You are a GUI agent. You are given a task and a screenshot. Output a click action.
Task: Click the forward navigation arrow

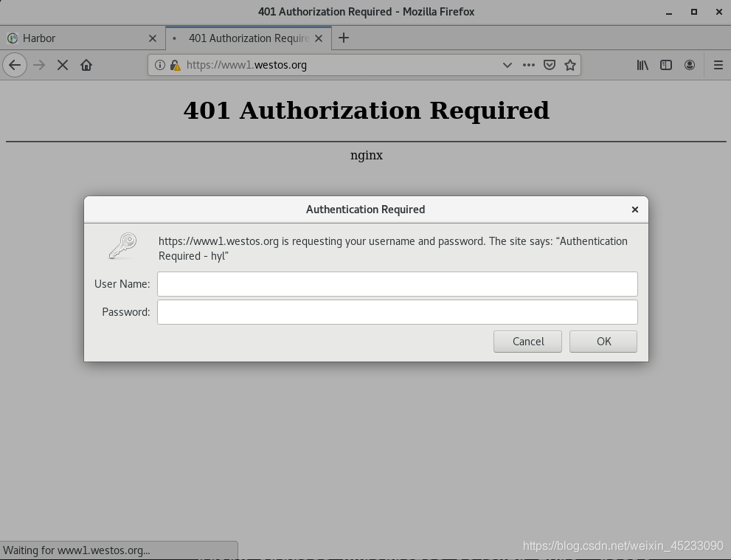tap(39, 65)
